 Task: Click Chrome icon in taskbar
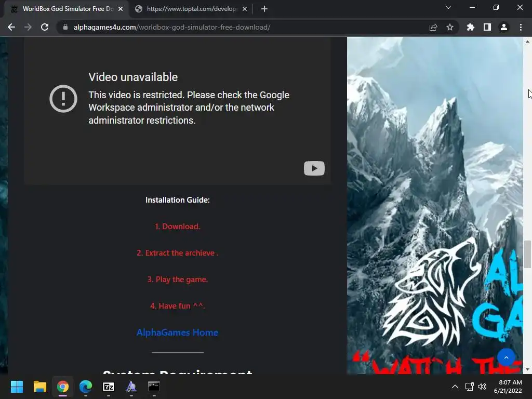[x=63, y=387]
